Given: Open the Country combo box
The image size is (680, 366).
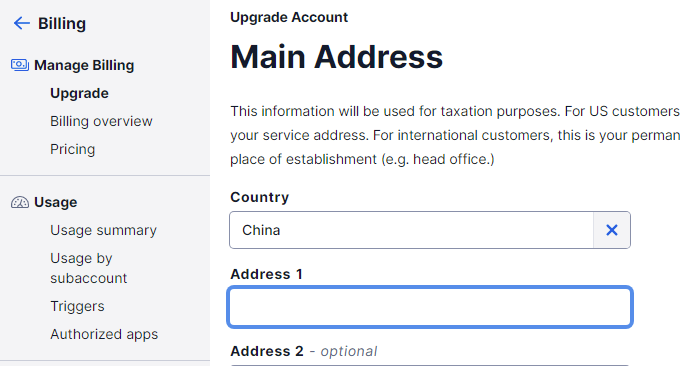Looking at the screenshot, I should click(411, 230).
